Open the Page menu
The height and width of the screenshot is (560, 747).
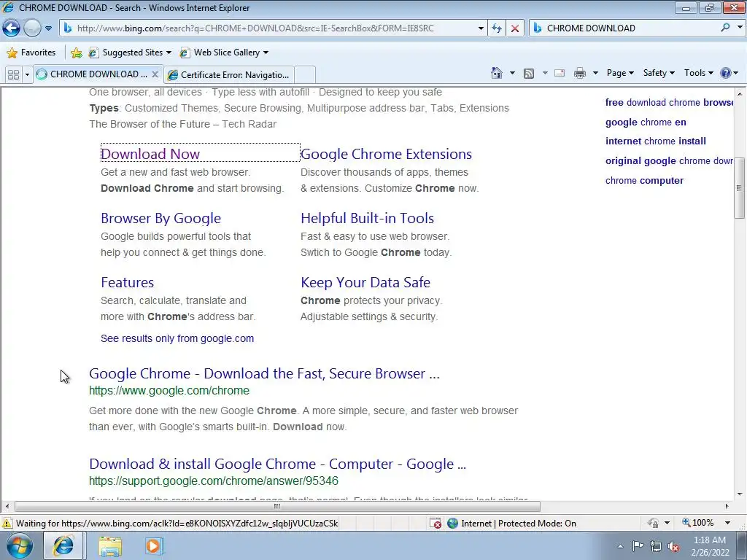click(x=620, y=73)
